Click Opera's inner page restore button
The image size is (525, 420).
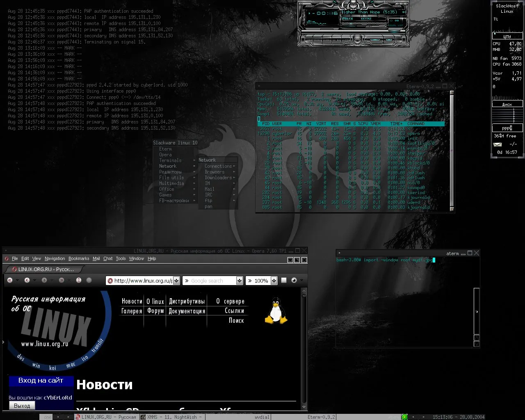pos(297,260)
